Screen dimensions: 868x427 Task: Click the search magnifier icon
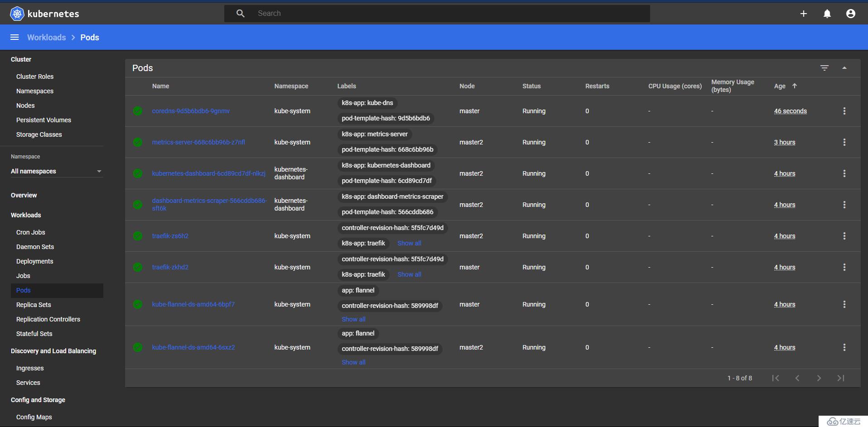(241, 14)
